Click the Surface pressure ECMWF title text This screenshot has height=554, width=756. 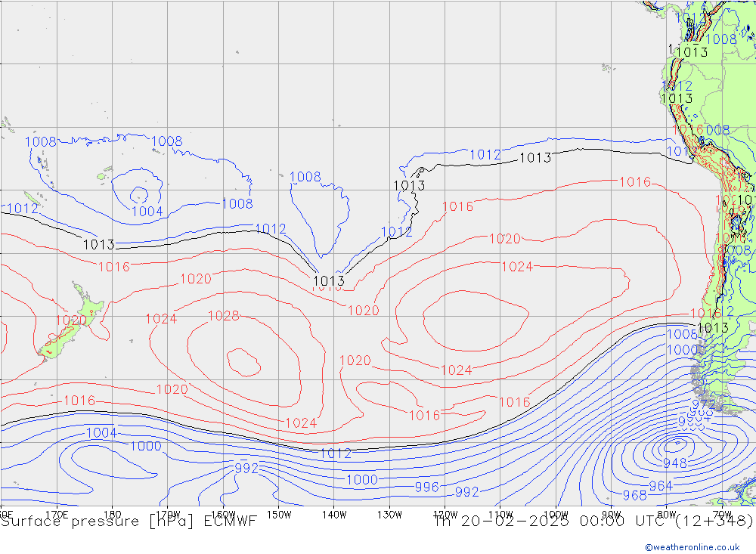(x=129, y=521)
